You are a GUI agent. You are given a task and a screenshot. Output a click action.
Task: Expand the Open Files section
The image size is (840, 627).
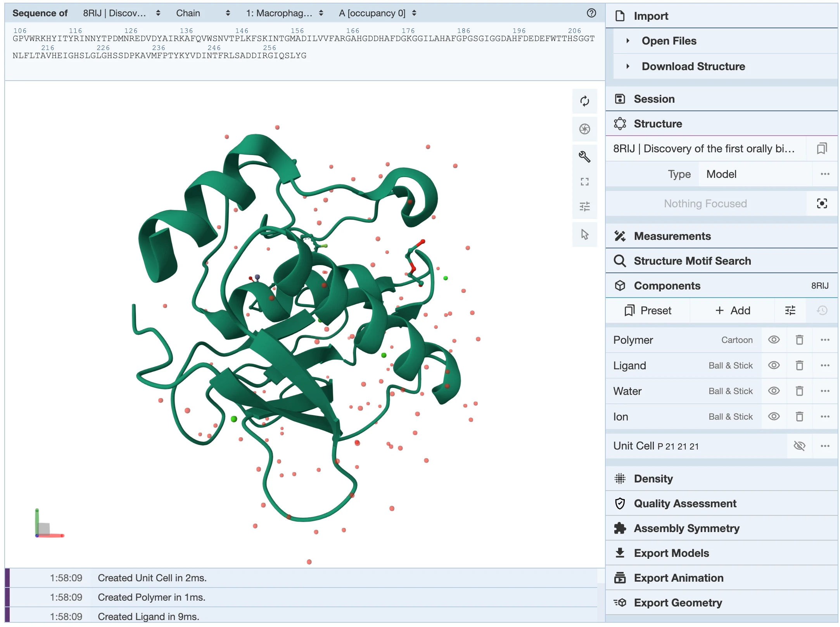pos(725,41)
